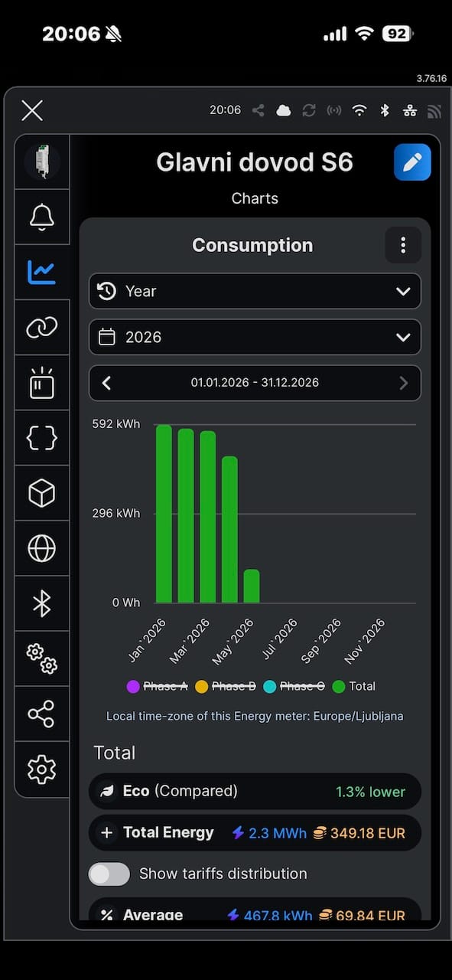This screenshot has height=980, width=452.
Task: Toggle Total series in chart legend
Action: click(354, 686)
